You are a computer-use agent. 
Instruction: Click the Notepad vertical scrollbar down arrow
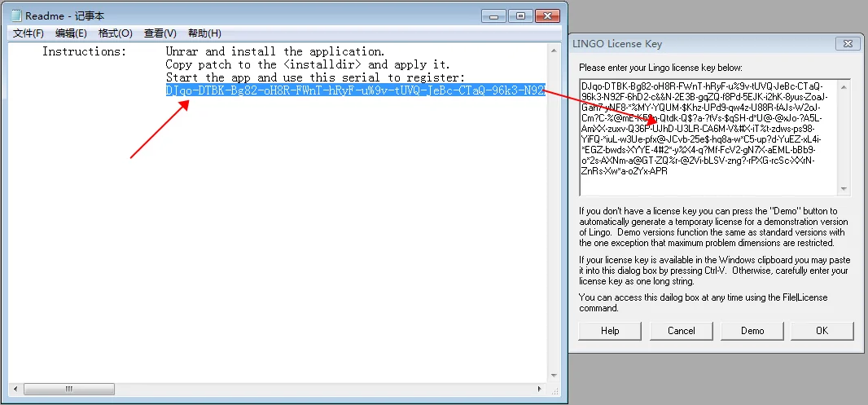point(553,376)
